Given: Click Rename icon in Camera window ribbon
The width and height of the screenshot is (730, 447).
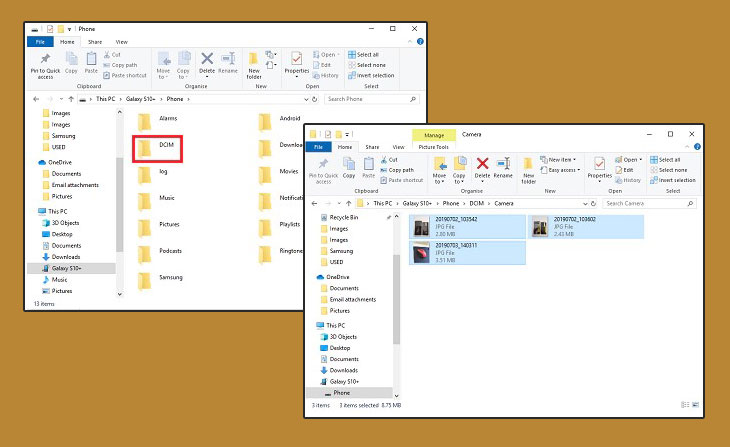Looking at the screenshot, I should click(x=503, y=166).
